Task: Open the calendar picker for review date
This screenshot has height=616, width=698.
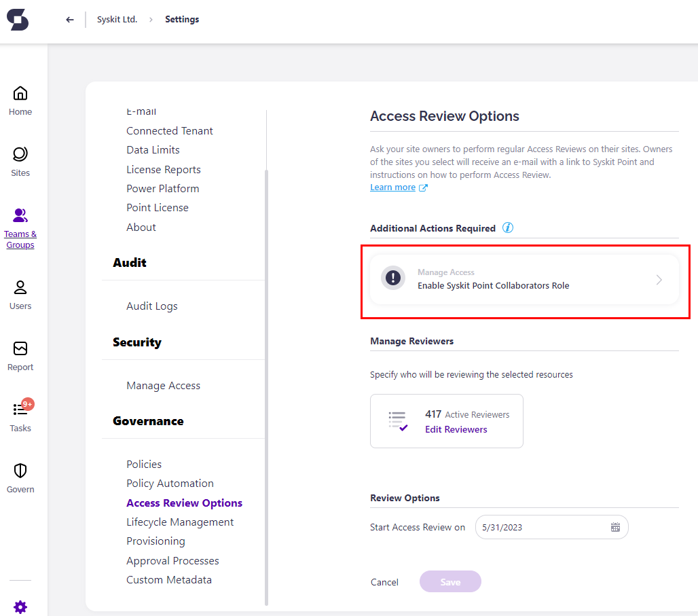Action: [x=615, y=526]
